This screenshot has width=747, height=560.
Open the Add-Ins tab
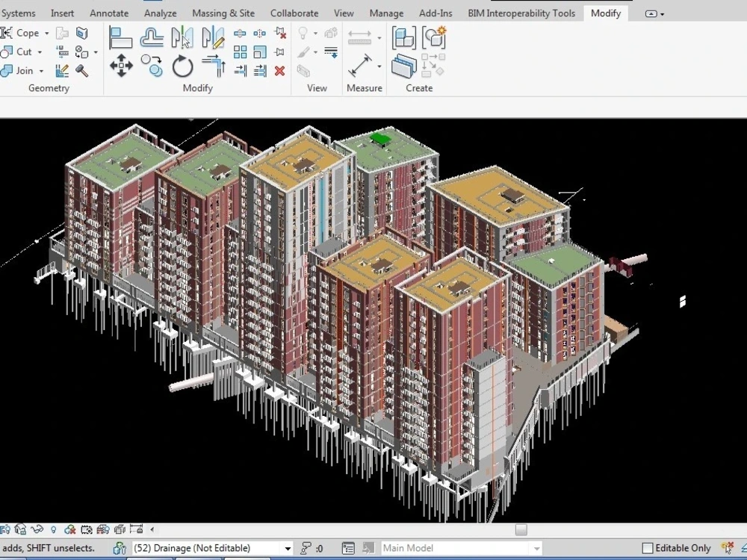(x=436, y=13)
